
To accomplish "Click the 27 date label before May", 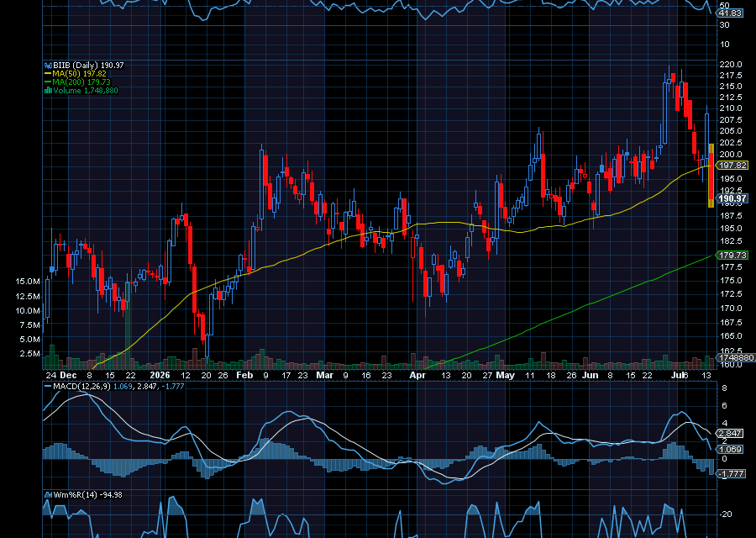I will 487,376.
